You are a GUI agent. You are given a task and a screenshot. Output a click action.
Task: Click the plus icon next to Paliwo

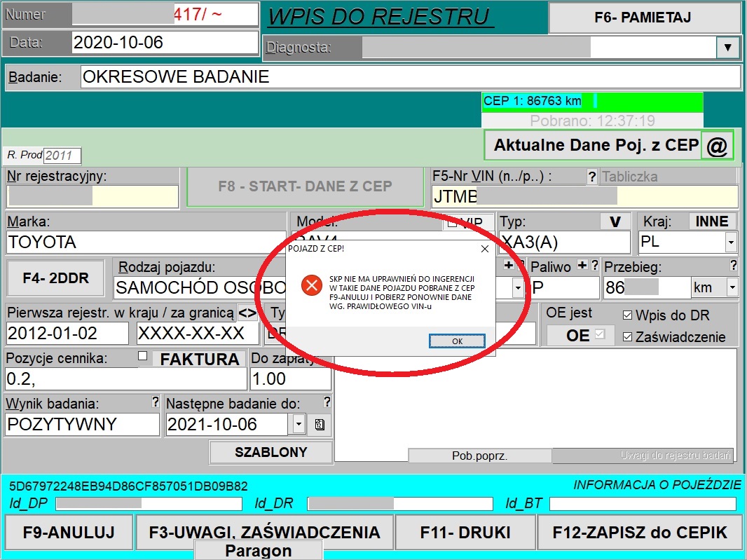point(581,266)
